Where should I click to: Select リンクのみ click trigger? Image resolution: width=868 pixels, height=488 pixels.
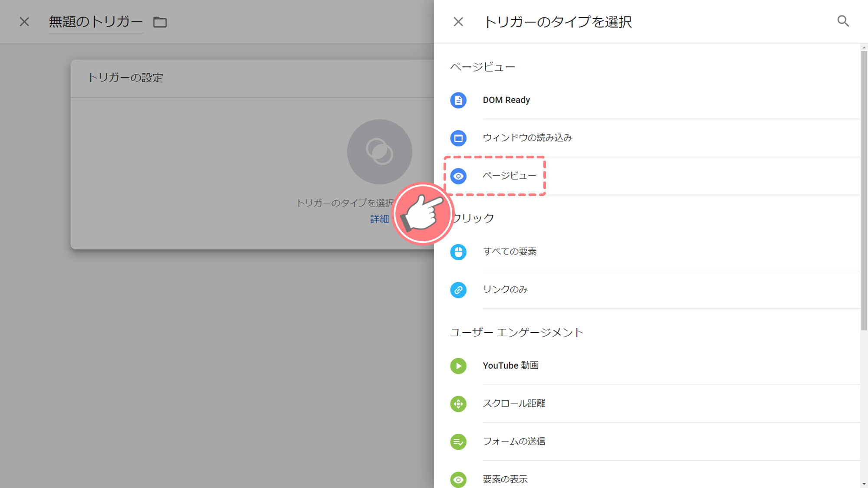coord(655,290)
